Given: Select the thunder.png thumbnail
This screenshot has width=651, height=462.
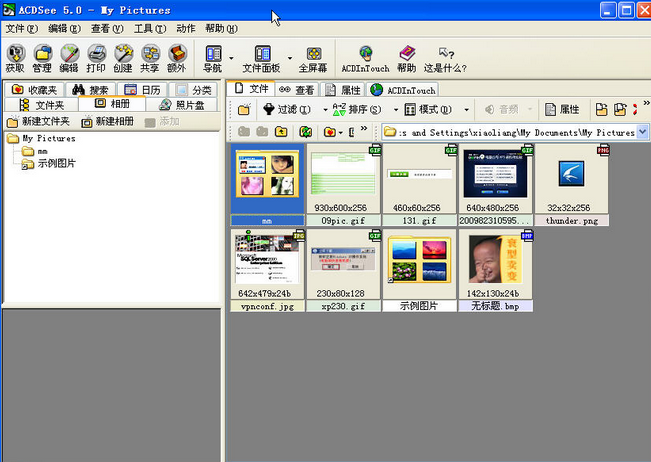Looking at the screenshot, I should (571, 180).
